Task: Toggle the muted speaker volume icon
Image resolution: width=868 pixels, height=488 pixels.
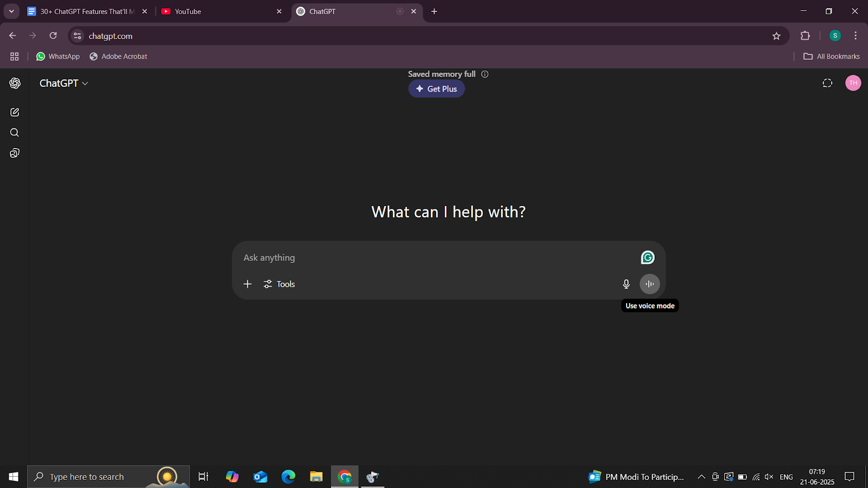Action: pyautogui.click(x=769, y=477)
